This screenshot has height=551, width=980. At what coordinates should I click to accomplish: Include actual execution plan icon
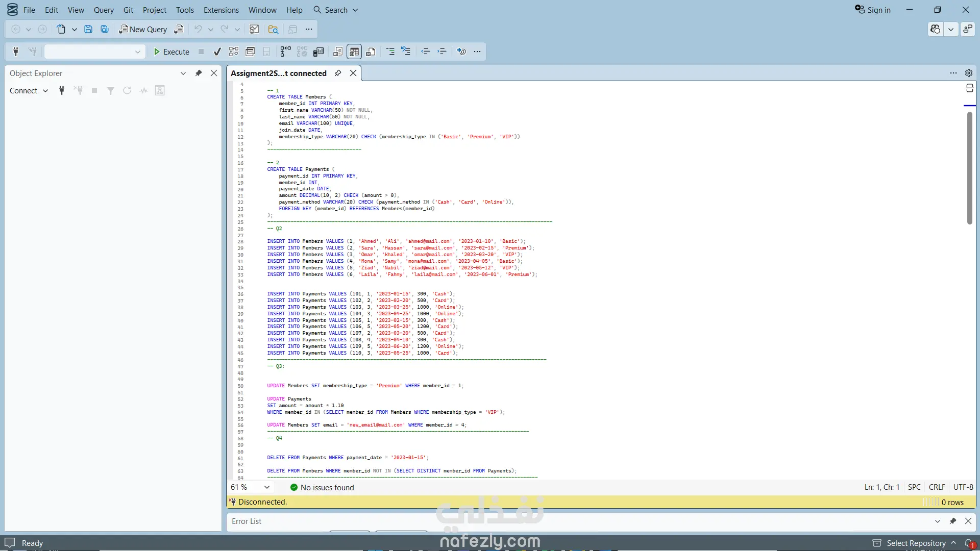point(285,52)
